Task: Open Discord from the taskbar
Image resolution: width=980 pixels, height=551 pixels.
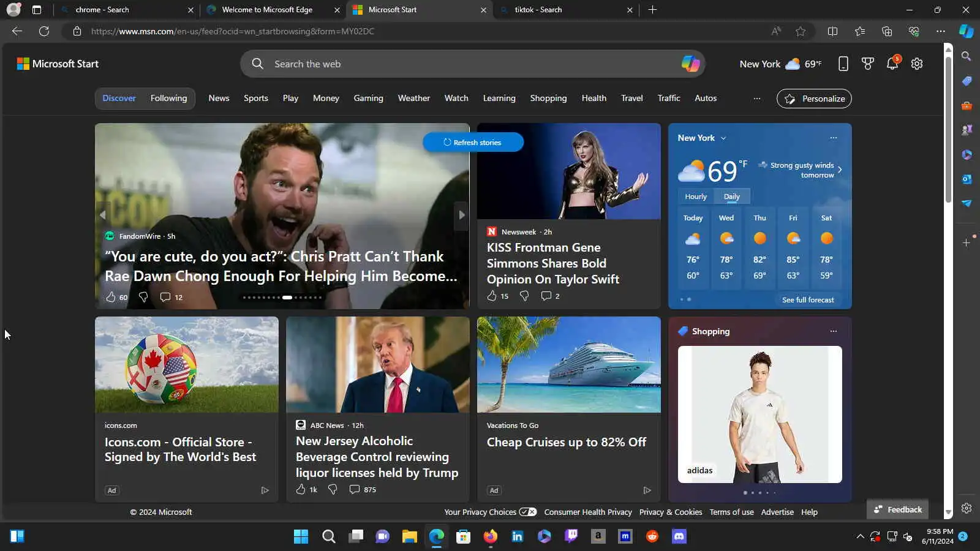Action: click(679, 537)
